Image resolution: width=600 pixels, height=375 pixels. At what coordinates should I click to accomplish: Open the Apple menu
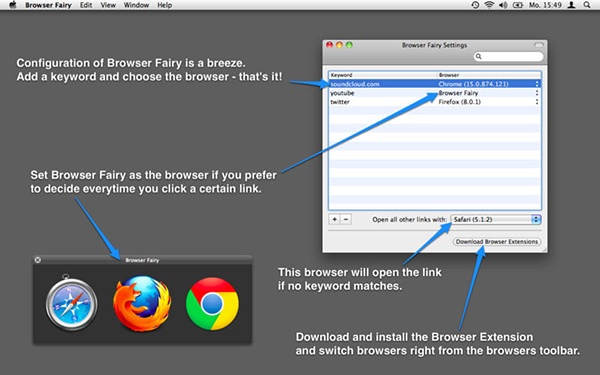point(13,5)
